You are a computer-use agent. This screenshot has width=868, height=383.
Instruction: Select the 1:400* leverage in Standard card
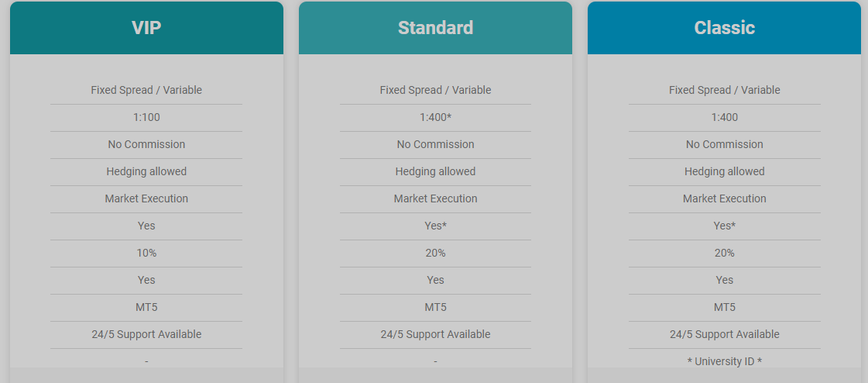click(x=435, y=118)
